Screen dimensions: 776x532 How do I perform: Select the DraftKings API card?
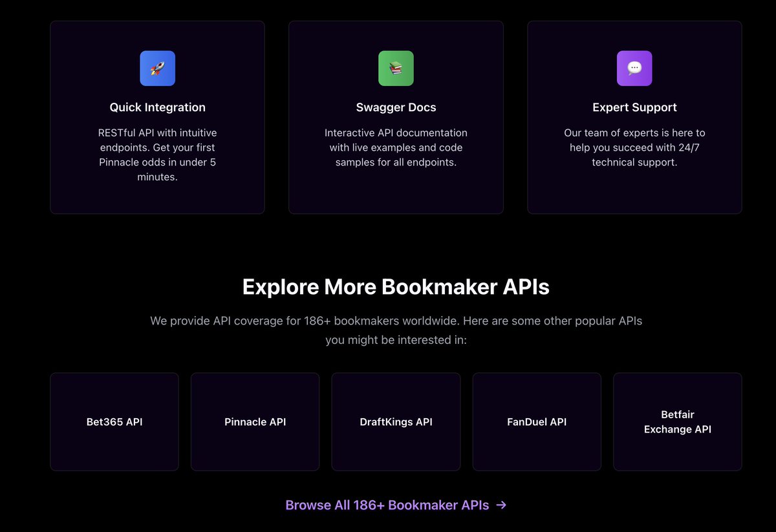[x=396, y=421]
